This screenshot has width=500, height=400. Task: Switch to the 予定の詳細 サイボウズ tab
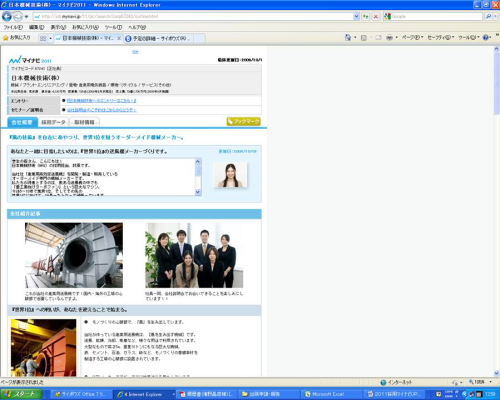(x=158, y=39)
